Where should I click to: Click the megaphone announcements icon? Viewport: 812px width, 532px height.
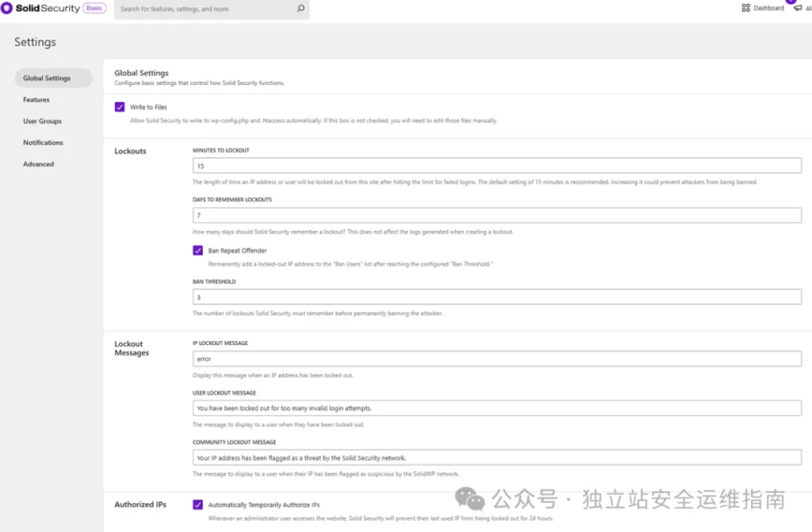(798, 8)
